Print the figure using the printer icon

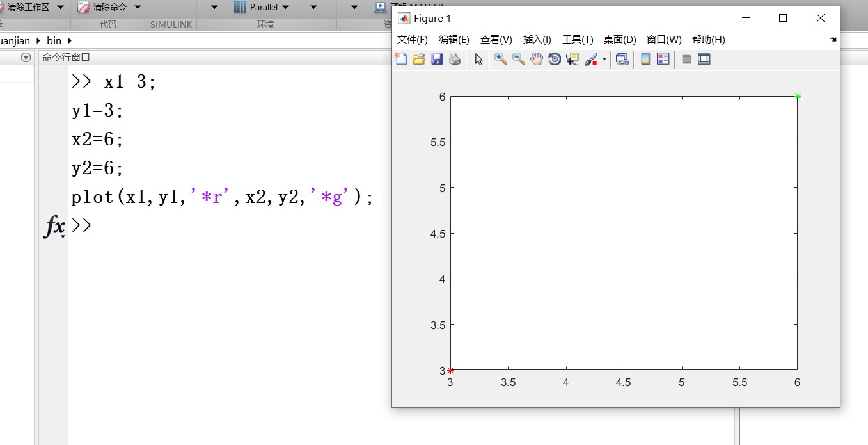(455, 60)
